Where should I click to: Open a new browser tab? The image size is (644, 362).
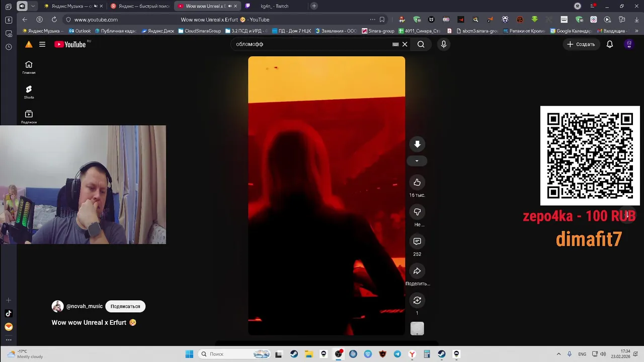click(x=314, y=6)
